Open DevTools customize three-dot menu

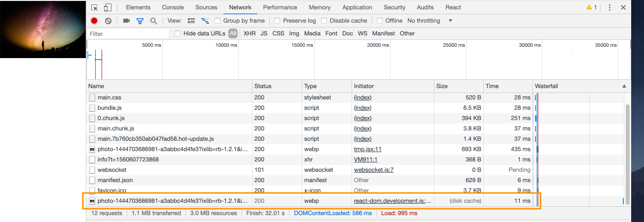pyautogui.click(x=610, y=7)
